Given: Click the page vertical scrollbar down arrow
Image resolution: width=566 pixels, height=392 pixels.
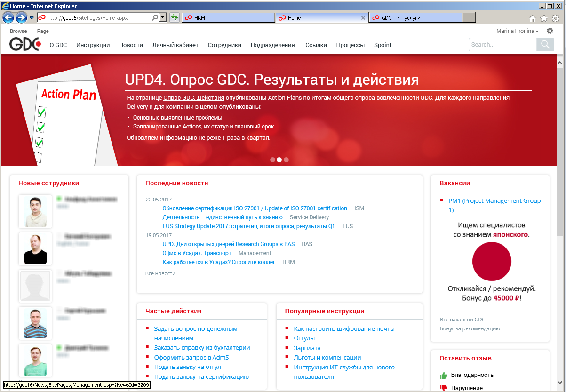Looking at the screenshot, I should [560, 382].
